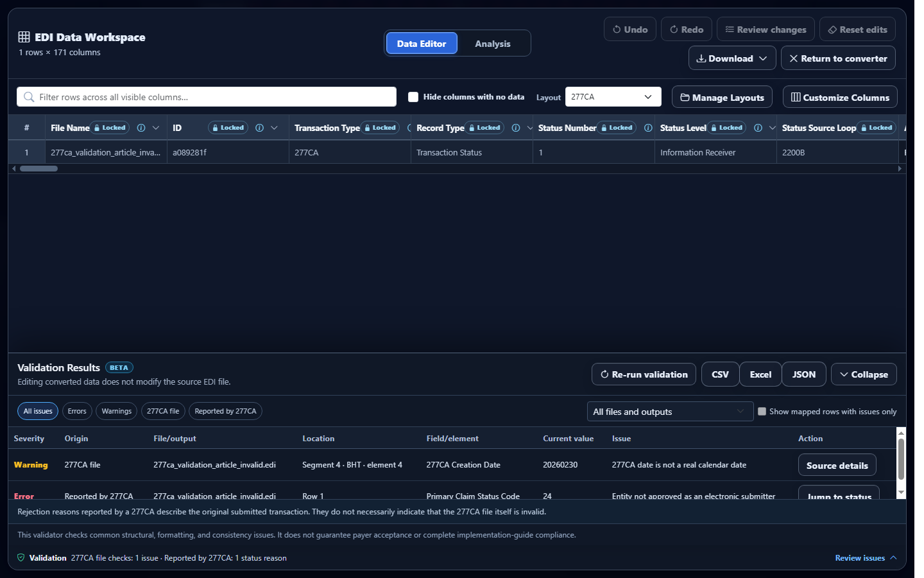
Task: Click Reset edits
Action: [857, 30]
